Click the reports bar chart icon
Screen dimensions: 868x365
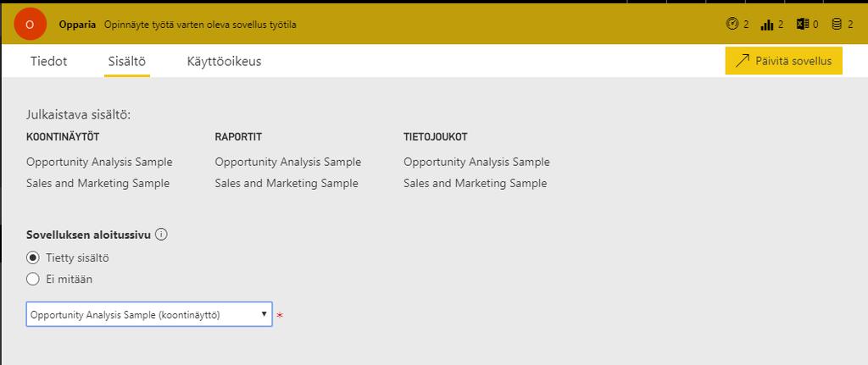click(x=766, y=25)
